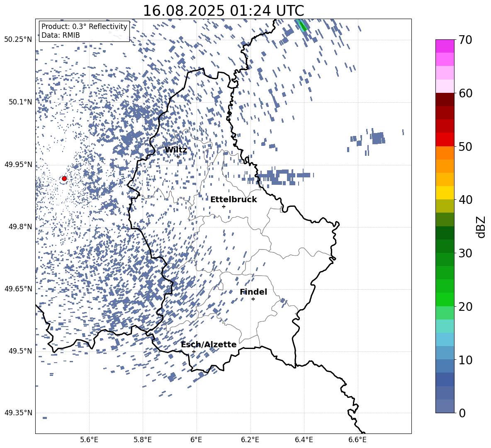
Task: Click the Findel city label
Action: pos(253,292)
